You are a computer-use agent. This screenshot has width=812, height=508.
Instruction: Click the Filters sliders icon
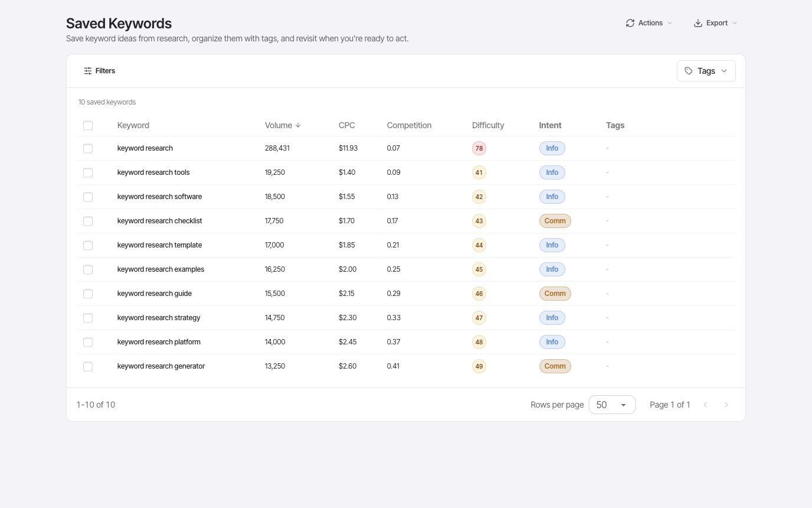pos(88,71)
